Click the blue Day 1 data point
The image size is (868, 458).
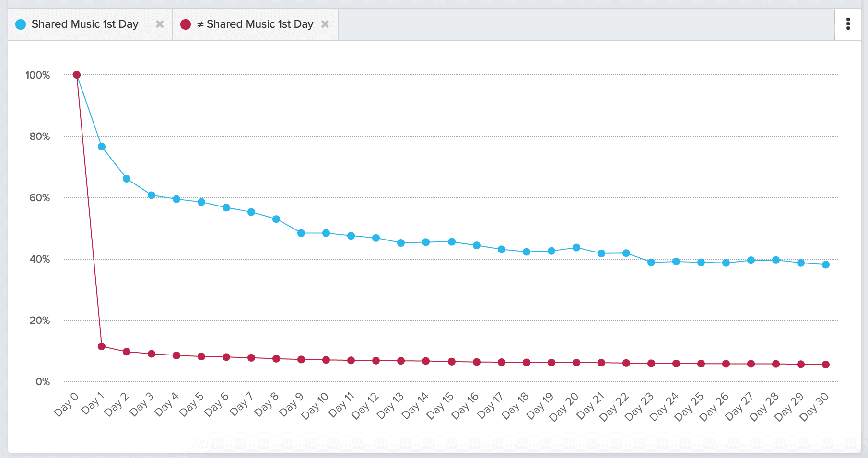tap(102, 146)
